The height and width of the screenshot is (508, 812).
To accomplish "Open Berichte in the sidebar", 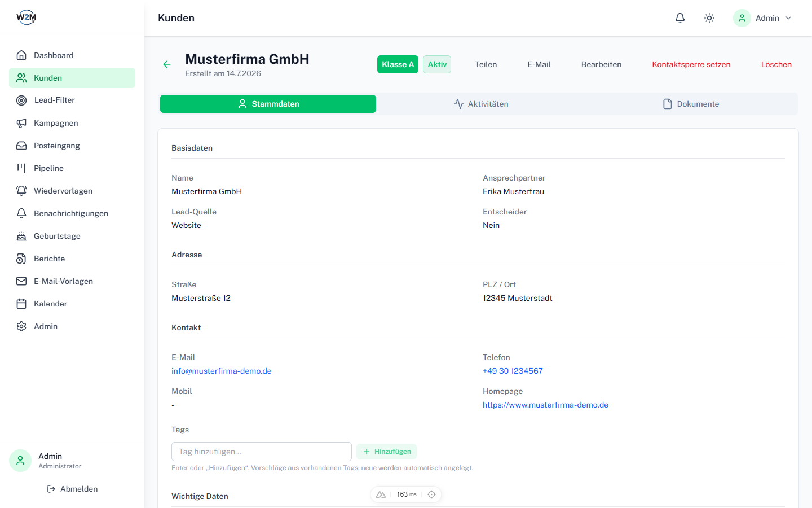I will [72, 259].
